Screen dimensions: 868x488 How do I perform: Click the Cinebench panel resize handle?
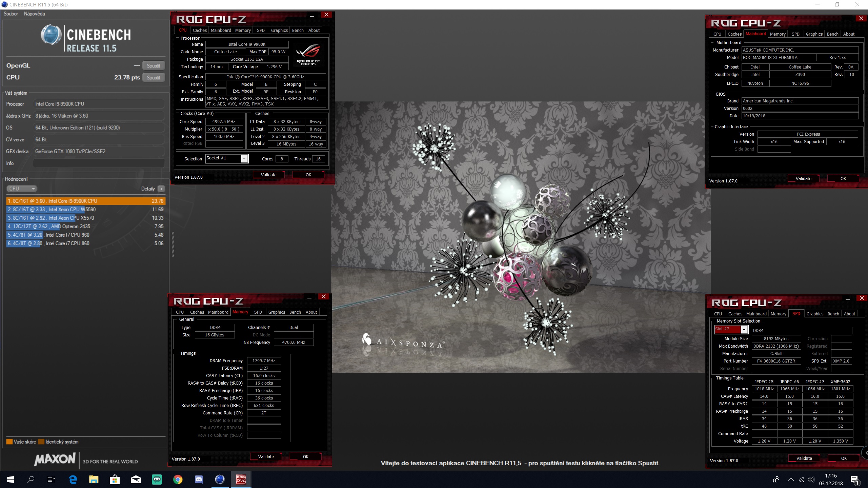pos(173,244)
